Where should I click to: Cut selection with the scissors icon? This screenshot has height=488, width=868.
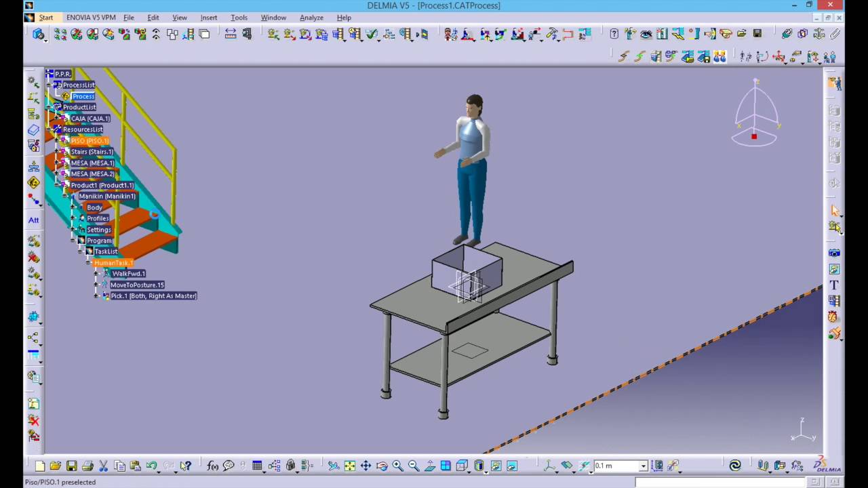tap(104, 466)
